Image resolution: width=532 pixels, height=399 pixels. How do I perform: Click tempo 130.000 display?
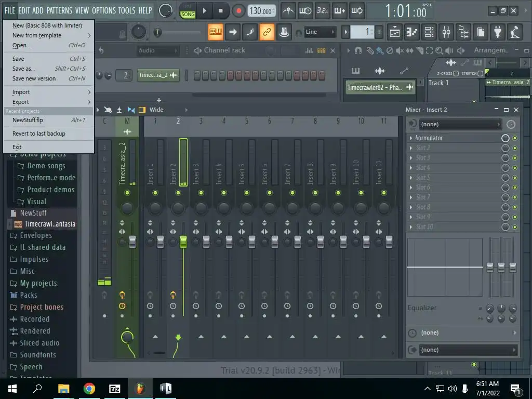tap(262, 11)
